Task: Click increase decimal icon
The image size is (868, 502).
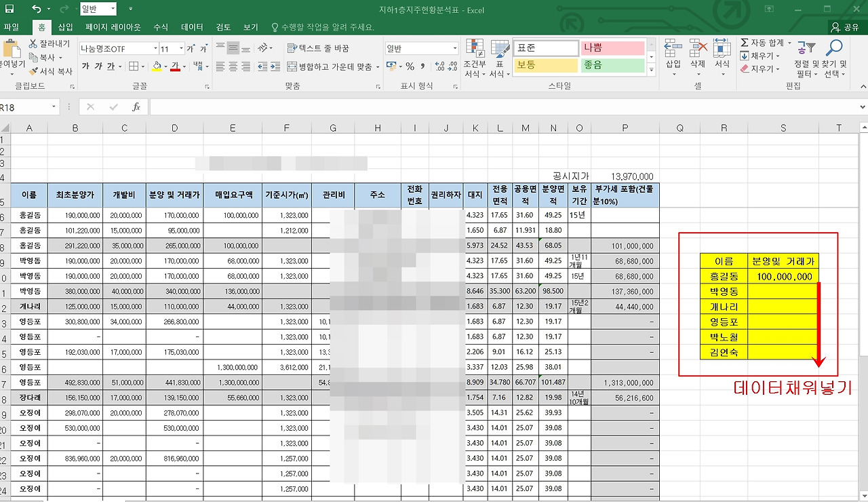Action: (441, 66)
